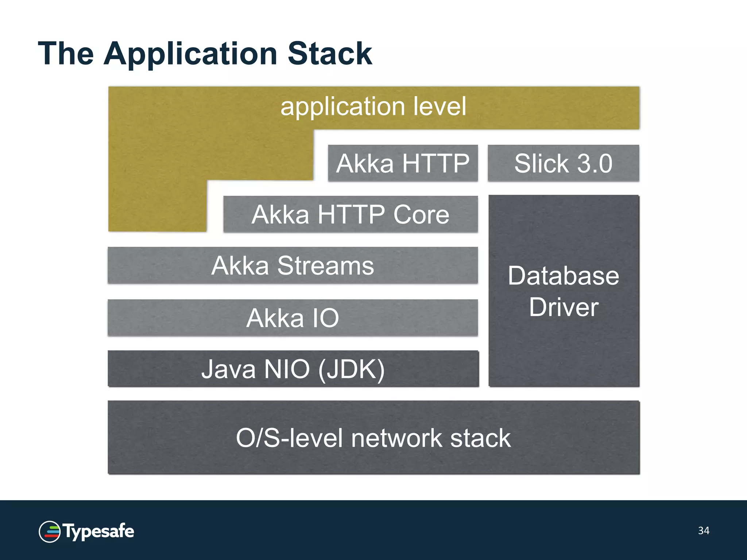Viewport: 747px width, 560px height.
Task: Click the Typesafe circular logo icon
Action: (50, 532)
